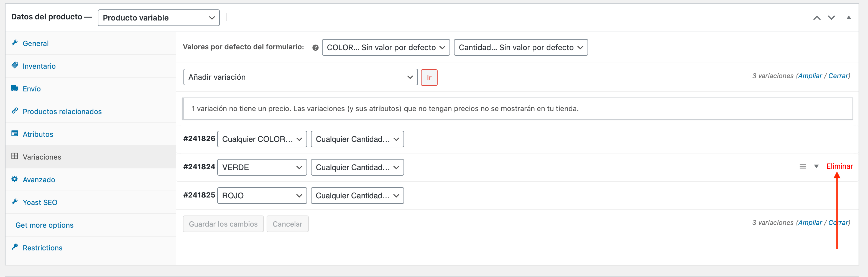Screen dimensions: 868x277
Task: Switch to the Inventario tab
Action: click(x=91, y=66)
